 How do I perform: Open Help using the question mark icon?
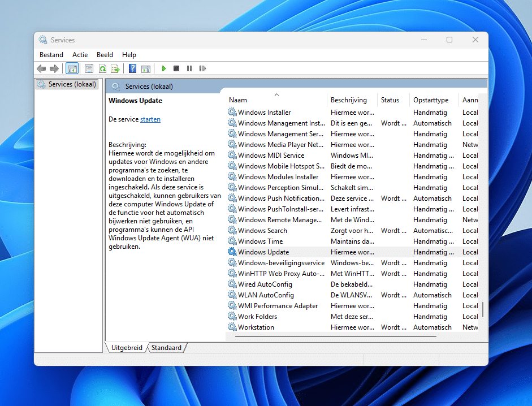pyautogui.click(x=132, y=68)
